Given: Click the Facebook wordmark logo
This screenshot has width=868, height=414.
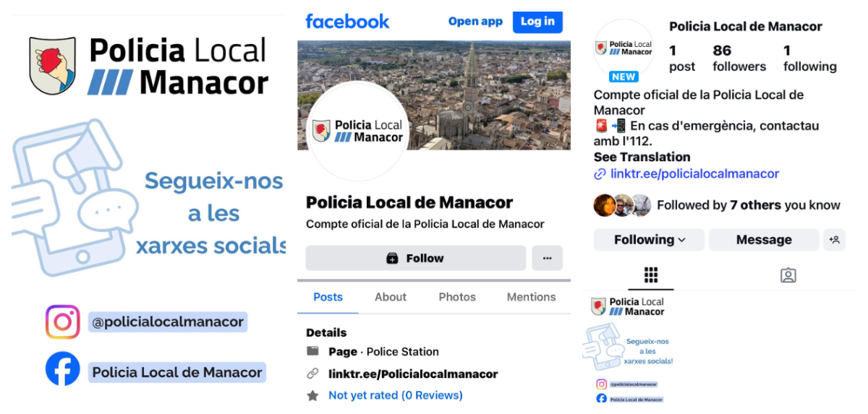Looking at the screenshot, I should 347,21.
